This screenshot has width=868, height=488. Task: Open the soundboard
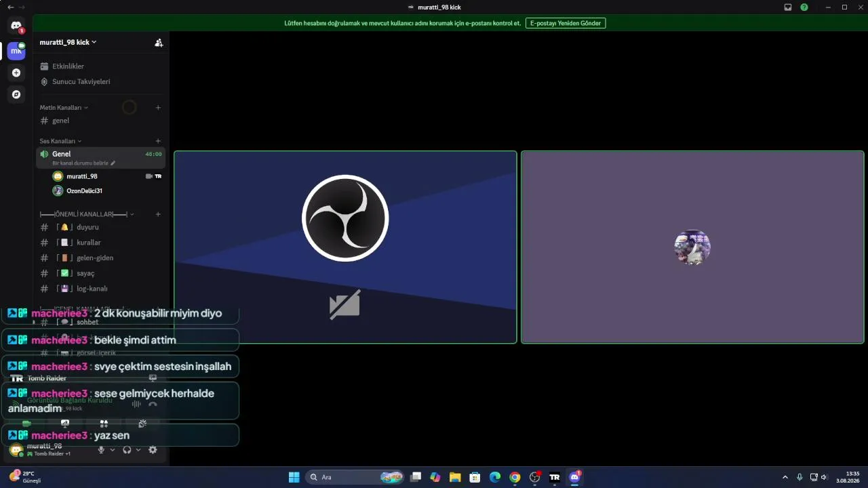(142, 424)
